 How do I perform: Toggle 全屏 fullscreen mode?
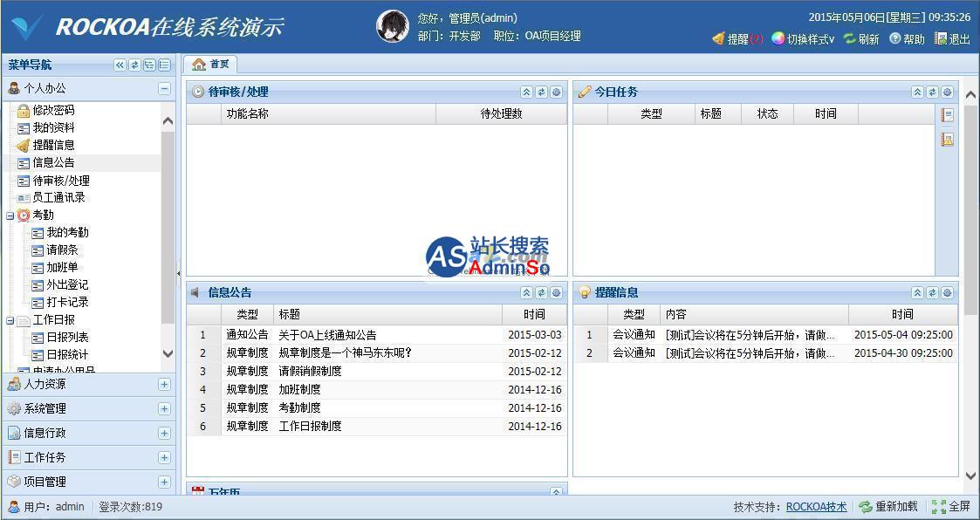[950, 507]
